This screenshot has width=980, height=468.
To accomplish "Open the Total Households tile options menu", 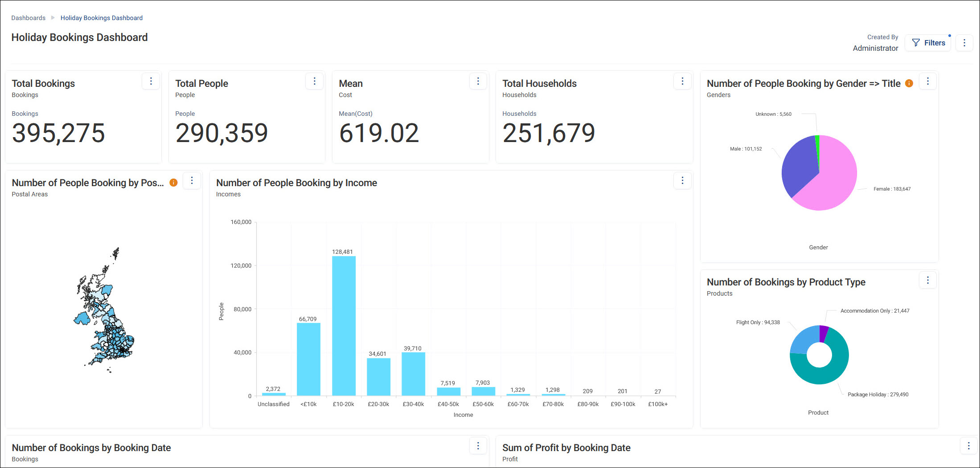I will (682, 81).
